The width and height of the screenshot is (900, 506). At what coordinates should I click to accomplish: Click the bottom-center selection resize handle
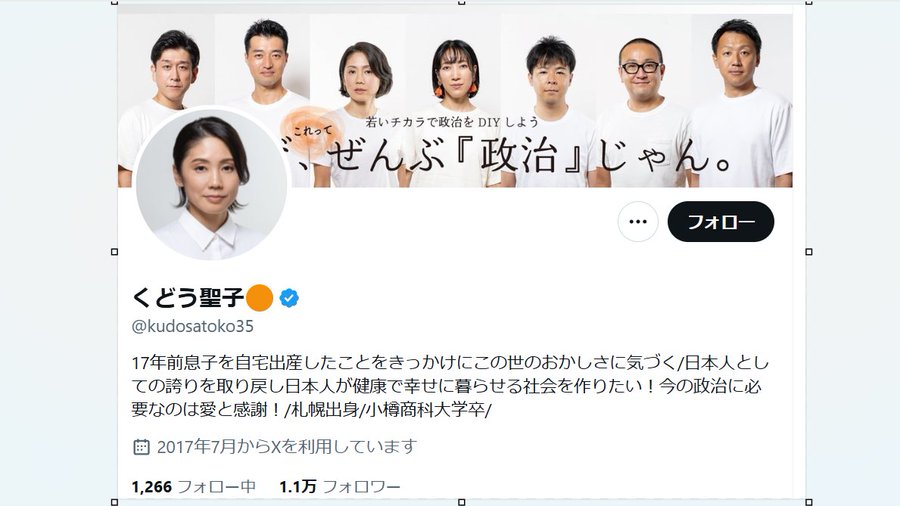pos(461,503)
